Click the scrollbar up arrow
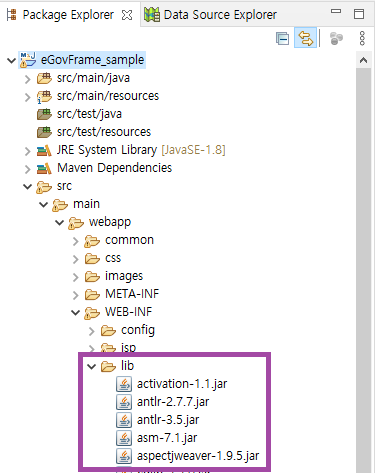Screen dimensions: 375x473 (x=363, y=60)
